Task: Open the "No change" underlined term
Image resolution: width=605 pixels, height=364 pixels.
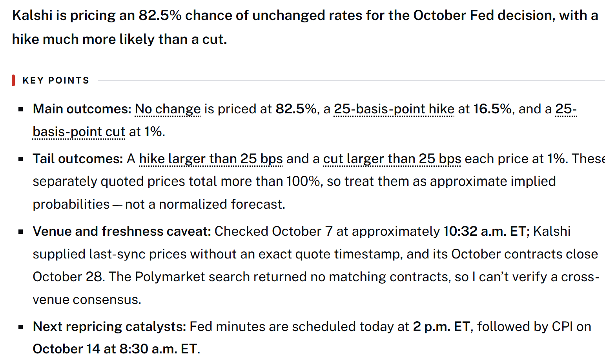Action: click(x=168, y=109)
